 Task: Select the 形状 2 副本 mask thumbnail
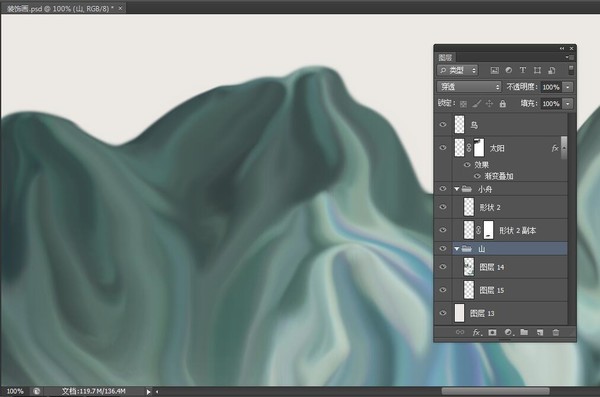tap(488, 230)
